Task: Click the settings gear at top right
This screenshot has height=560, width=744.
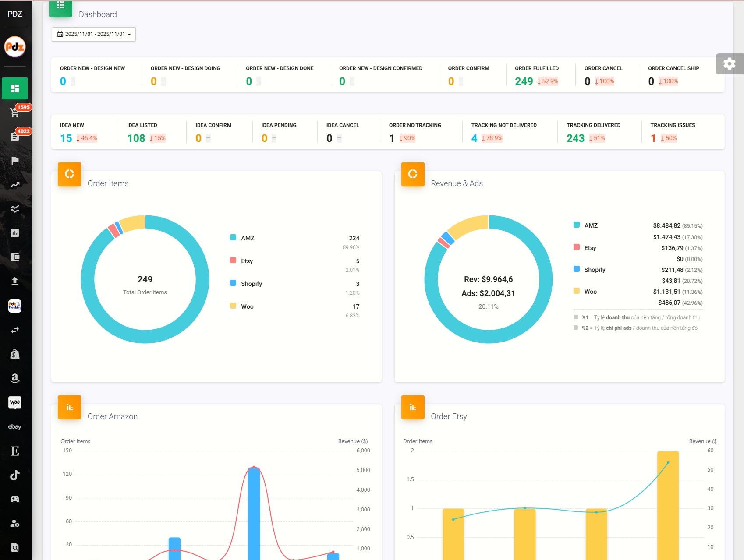Action: tap(729, 63)
